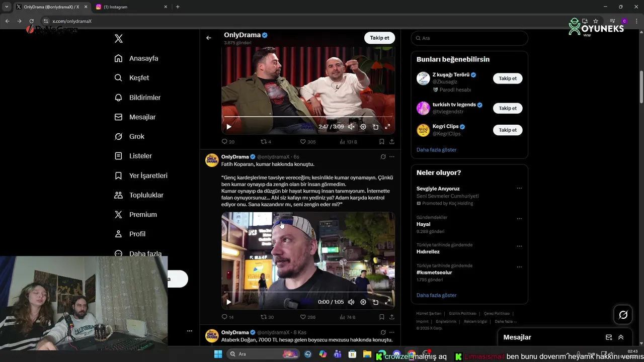Open the Hayal trending topic
The height and width of the screenshot is (362, 644).
coord(423,224)
